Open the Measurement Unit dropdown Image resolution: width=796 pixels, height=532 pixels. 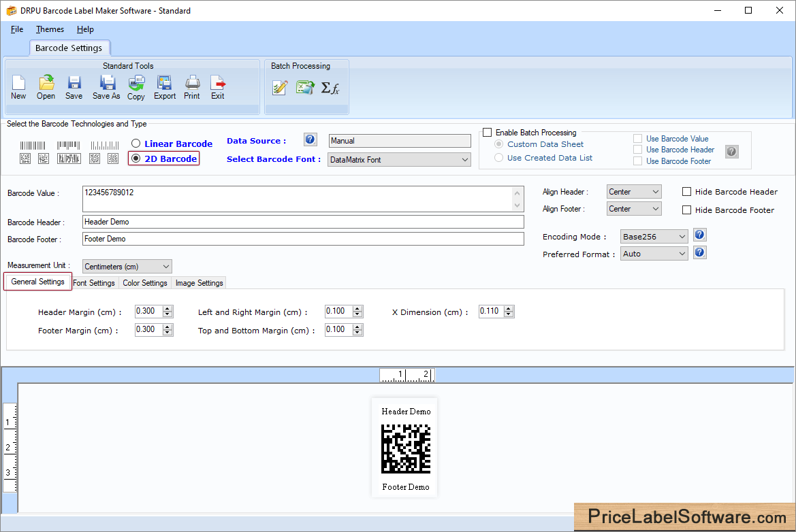[x=127, y=266]
